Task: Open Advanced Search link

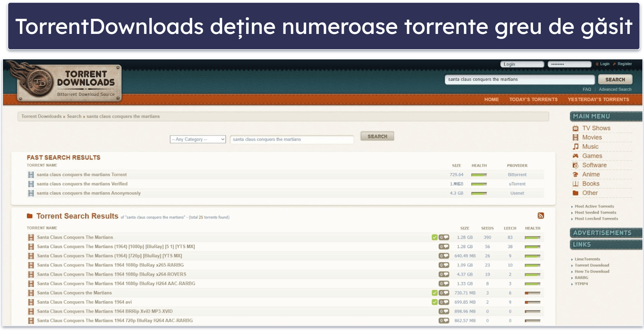Action: 615,89
